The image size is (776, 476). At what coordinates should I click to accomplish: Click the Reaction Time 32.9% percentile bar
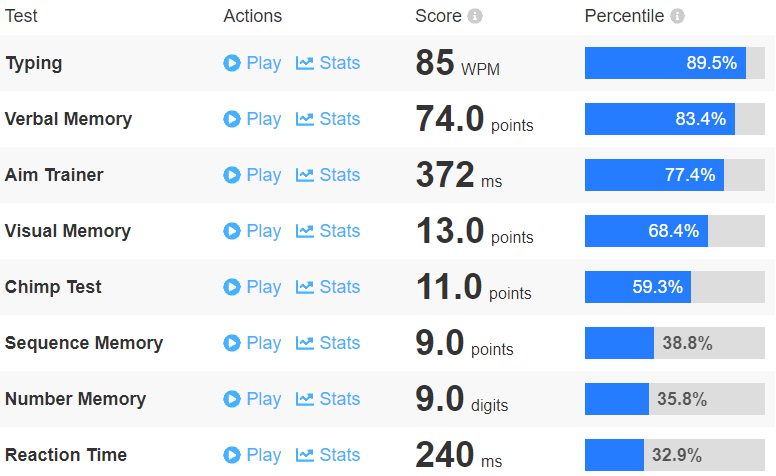[675, 454]
